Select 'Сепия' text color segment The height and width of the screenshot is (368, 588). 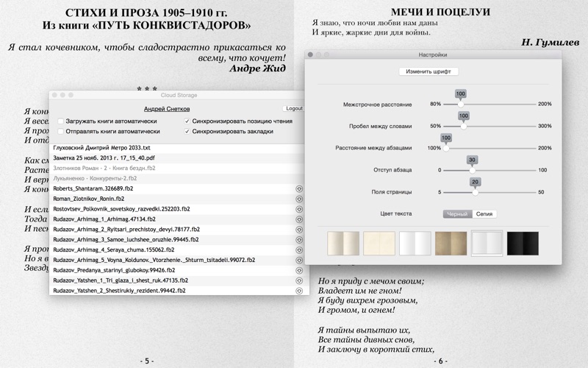[484, 214]
